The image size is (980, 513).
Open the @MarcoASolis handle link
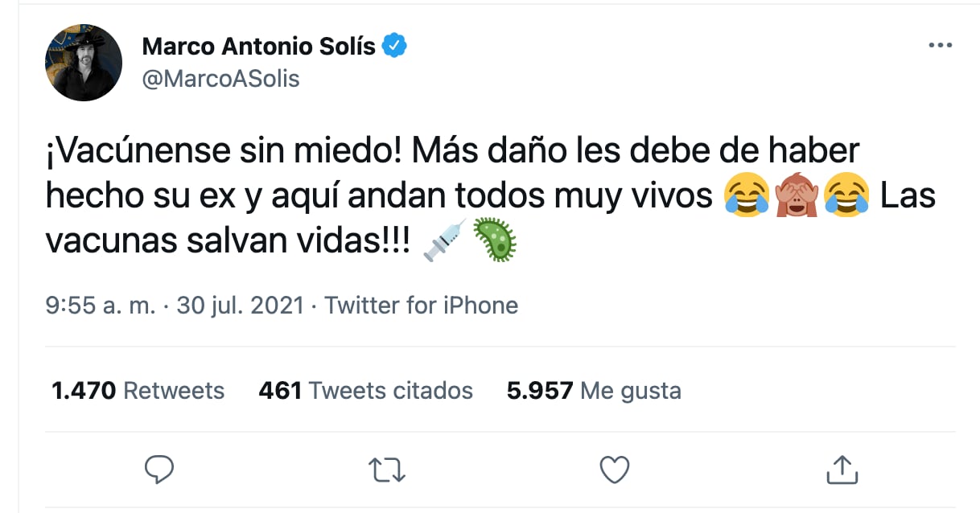click(x=220, y=79)
